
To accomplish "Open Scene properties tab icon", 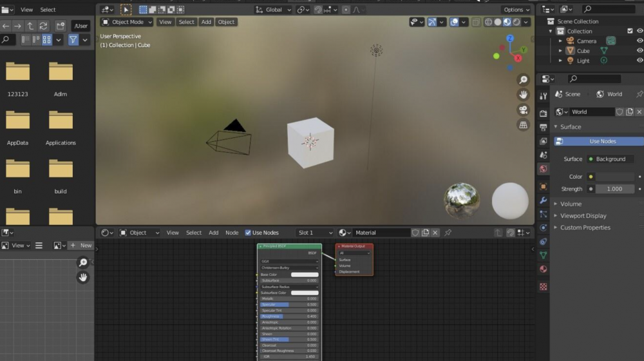I will [x=544, y=155].
